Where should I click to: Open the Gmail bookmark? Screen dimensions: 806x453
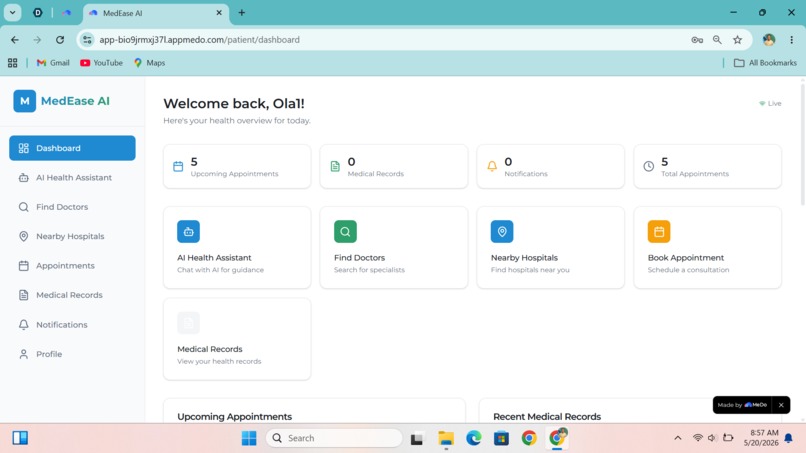53,63
